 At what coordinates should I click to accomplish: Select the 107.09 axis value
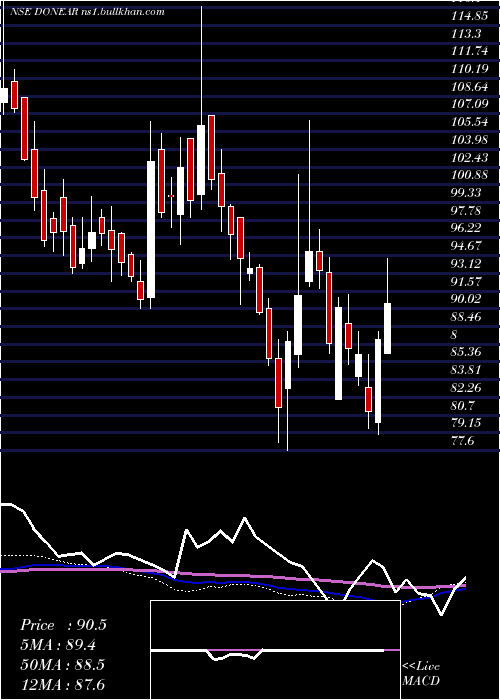click(x=469, y=104)
